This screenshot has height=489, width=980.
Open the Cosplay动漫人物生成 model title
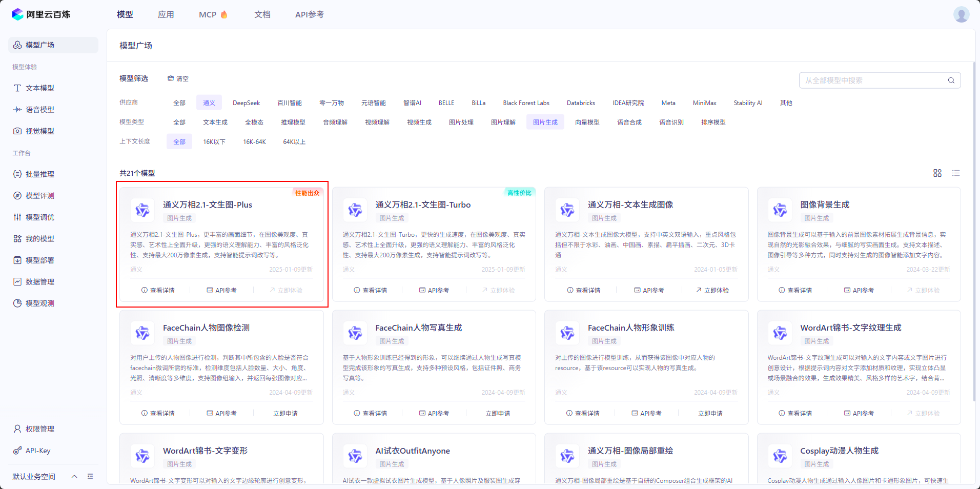839,451
